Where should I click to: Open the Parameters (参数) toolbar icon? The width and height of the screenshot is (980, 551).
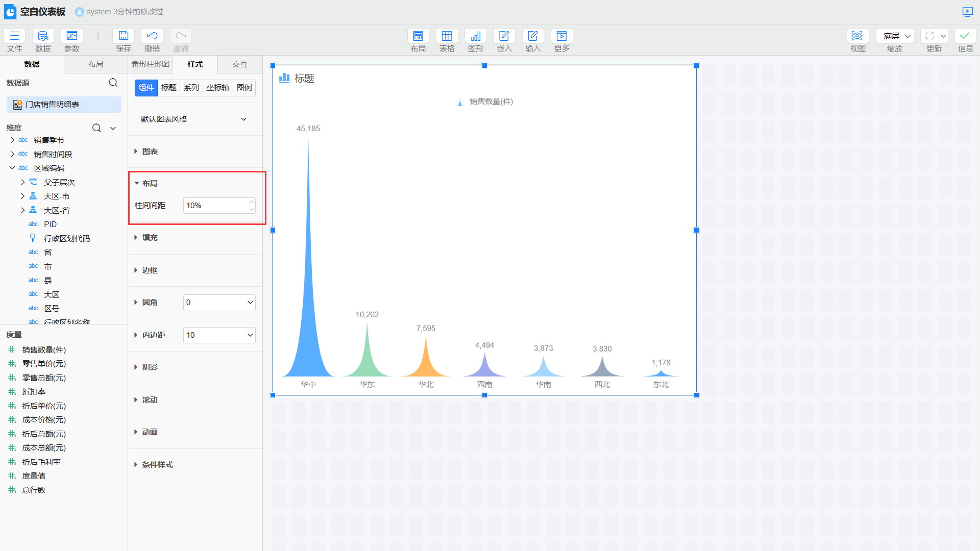pos(71,36)
